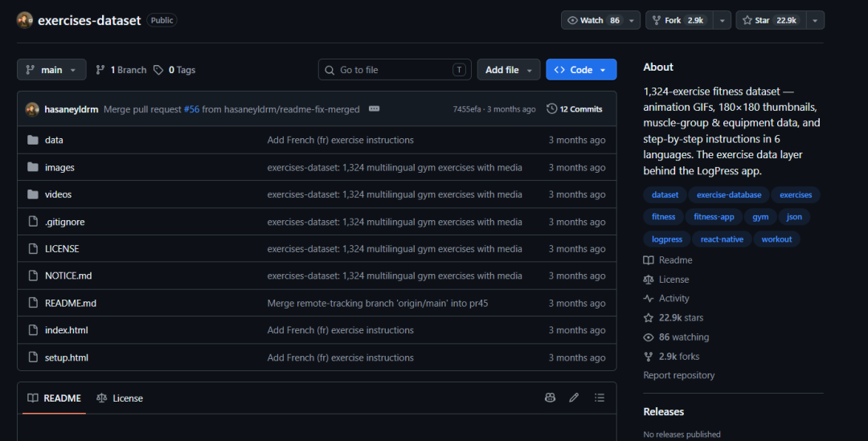View the 12 Commits history

(x=574, y=109)
